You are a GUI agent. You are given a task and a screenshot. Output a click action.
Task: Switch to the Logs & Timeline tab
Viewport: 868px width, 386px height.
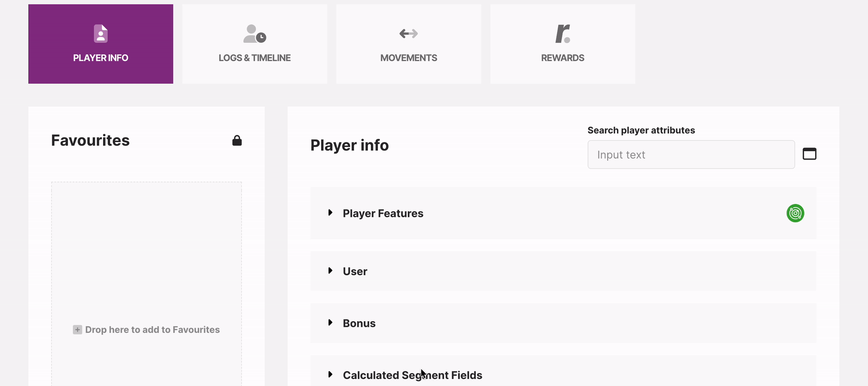tap(254, 58)
